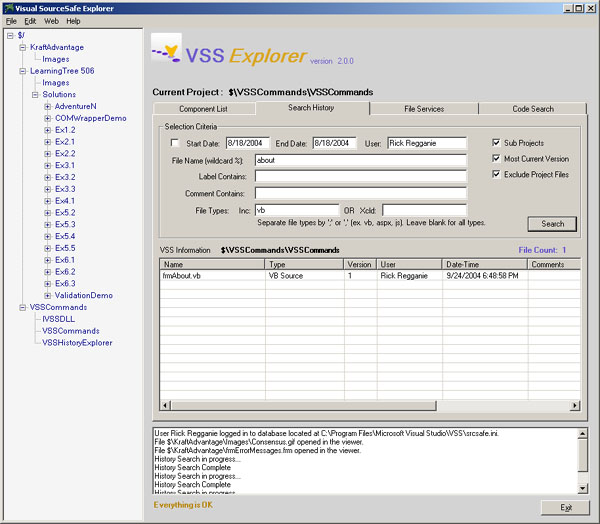Click the File Types Xcld field

pos(424,210)
